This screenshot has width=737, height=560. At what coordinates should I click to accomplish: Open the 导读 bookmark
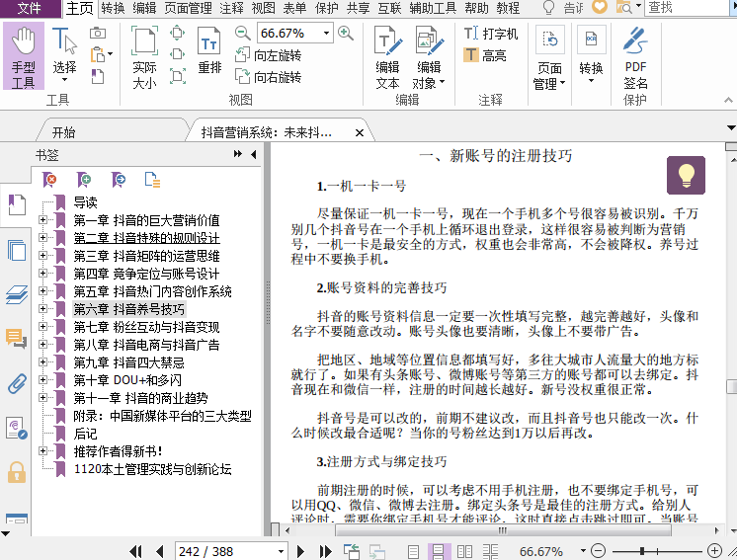click(86, 202)
